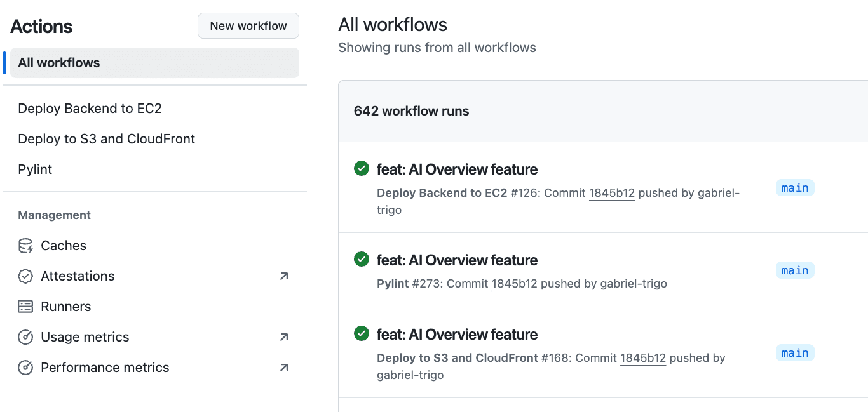868x412 pixels.
Task: Open commit 1845b12 in Deploy Backend run
Action: (611, 193)
